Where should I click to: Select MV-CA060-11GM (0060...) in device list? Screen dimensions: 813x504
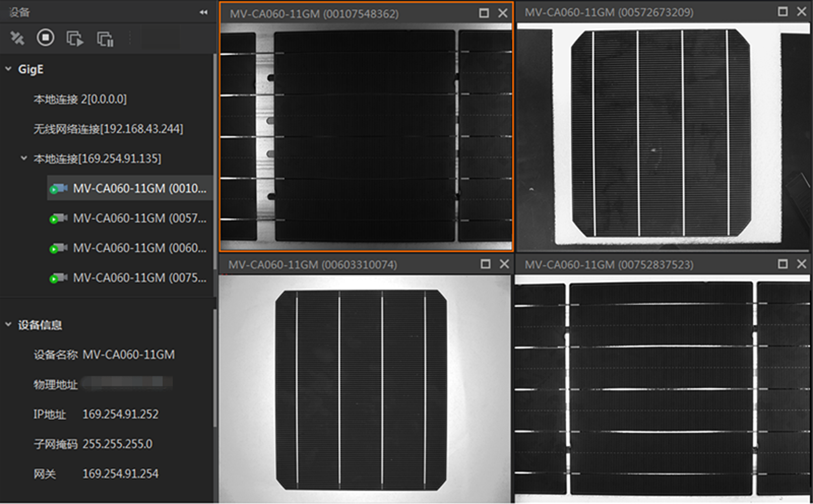(x=139, y=248)
